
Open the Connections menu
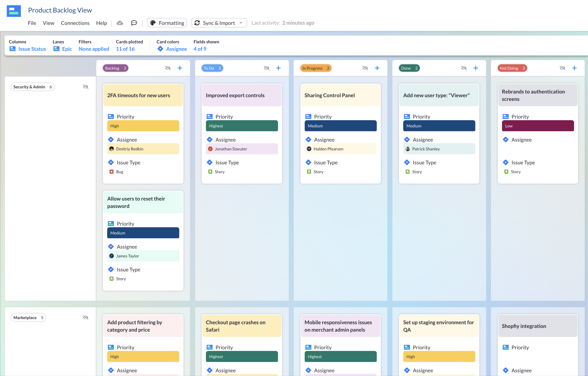[x=75, y=23]
